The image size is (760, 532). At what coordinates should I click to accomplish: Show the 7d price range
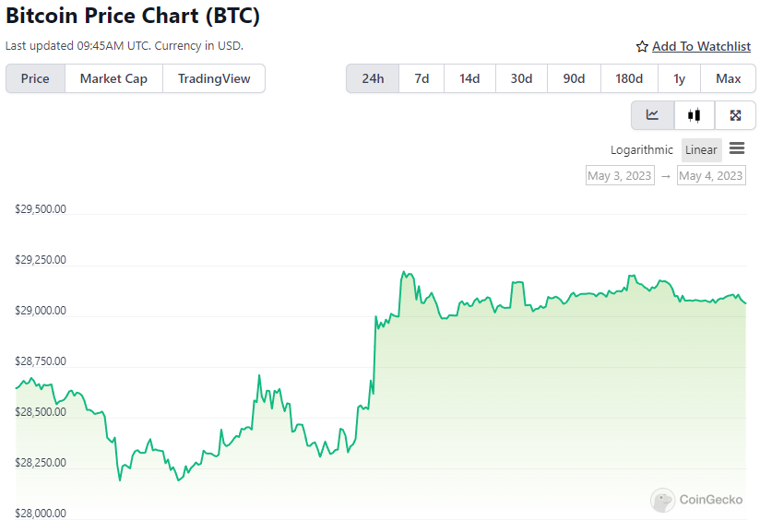click(x=422, y=78)
